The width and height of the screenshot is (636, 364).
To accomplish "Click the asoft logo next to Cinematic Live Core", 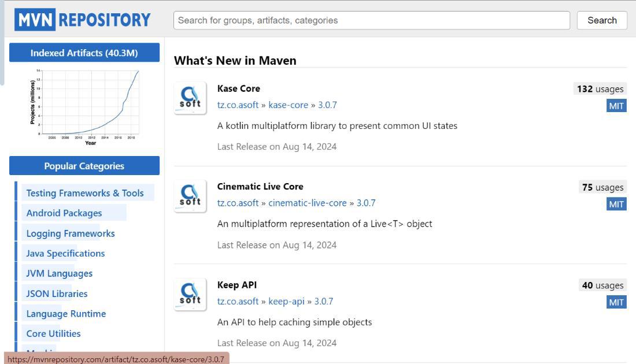I will click(190, 196).
